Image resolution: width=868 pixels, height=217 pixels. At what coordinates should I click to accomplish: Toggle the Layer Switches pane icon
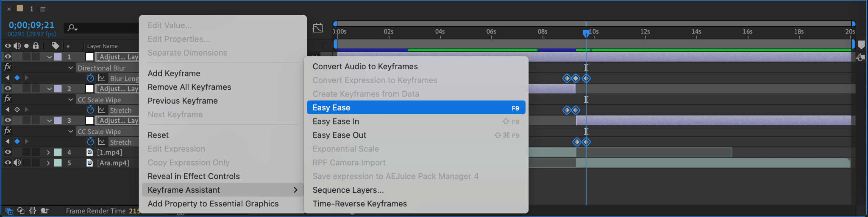9,211
